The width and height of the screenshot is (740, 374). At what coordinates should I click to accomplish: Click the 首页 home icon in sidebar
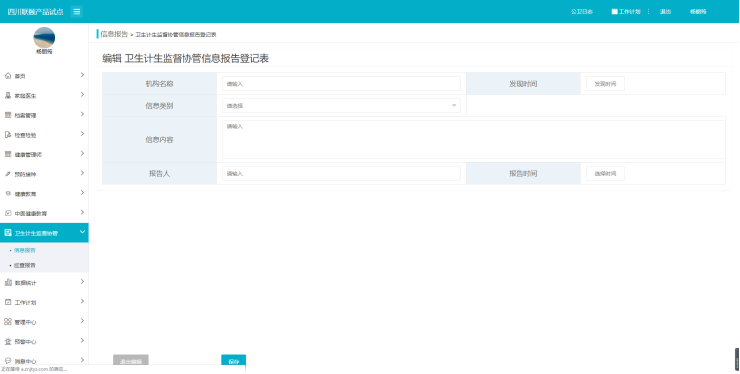tap(8, 76)
